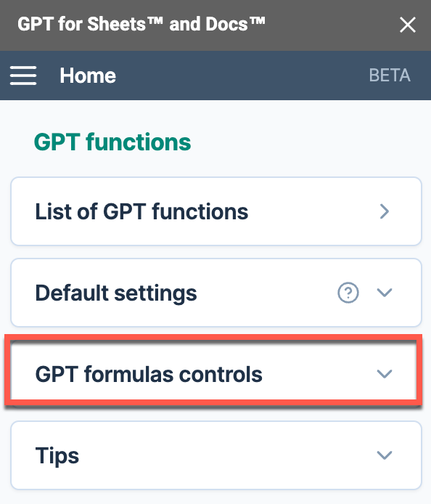Show the Tips panel contents

216,455
